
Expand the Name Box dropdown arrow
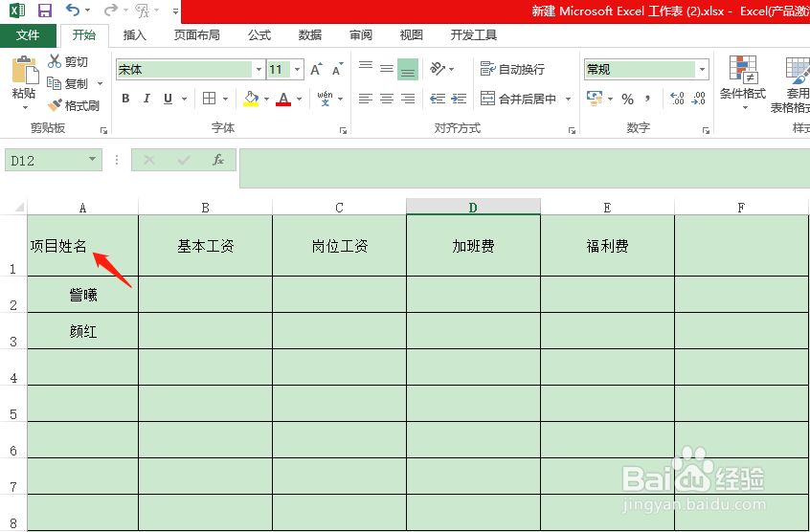92,159
